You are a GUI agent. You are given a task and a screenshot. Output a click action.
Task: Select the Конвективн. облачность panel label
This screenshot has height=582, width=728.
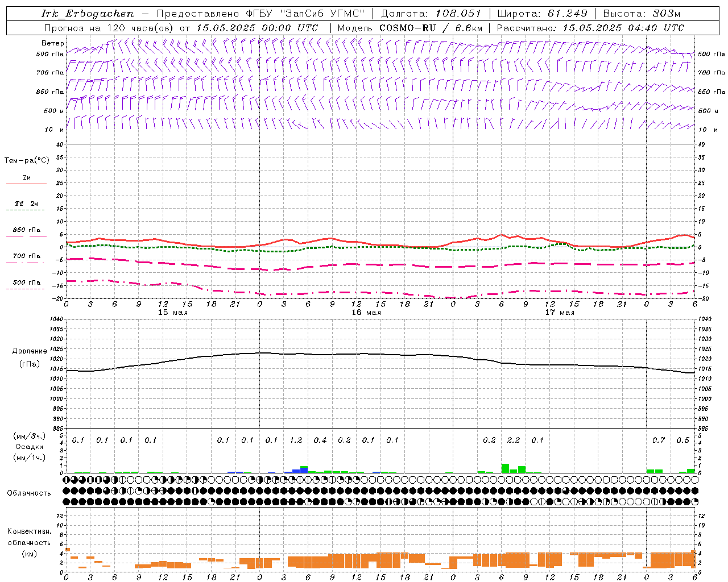pyautogui.click(x=29, y=537)
